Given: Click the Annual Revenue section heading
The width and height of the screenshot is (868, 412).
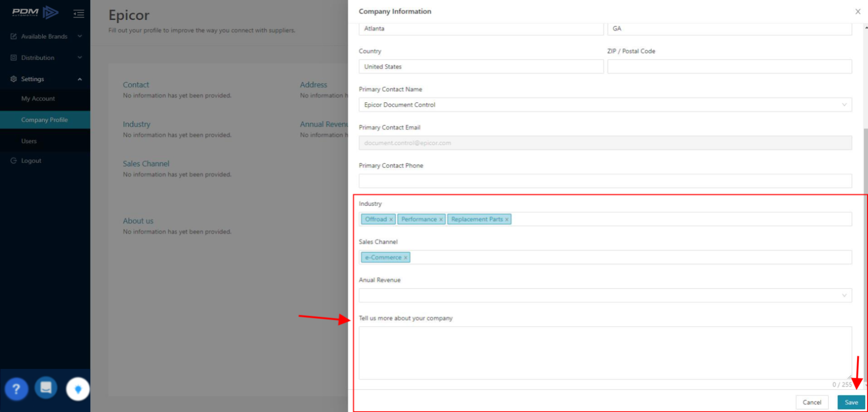Looking at the screenshot, I should pyautogui.click(x=324, y=124).
